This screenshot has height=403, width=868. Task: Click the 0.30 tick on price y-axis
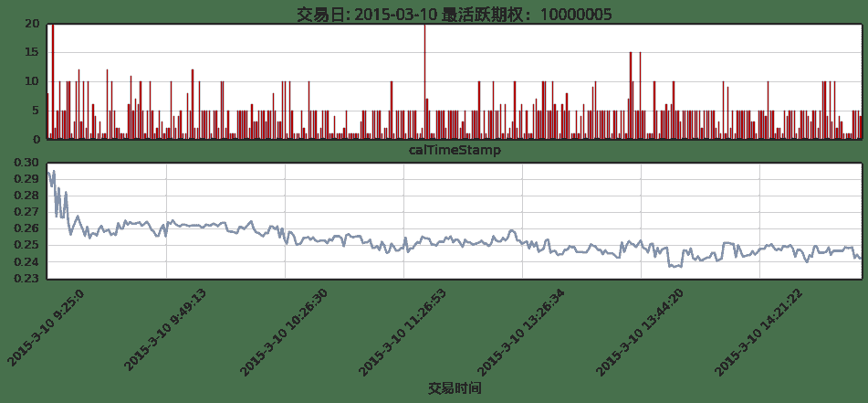pos(26,163)
